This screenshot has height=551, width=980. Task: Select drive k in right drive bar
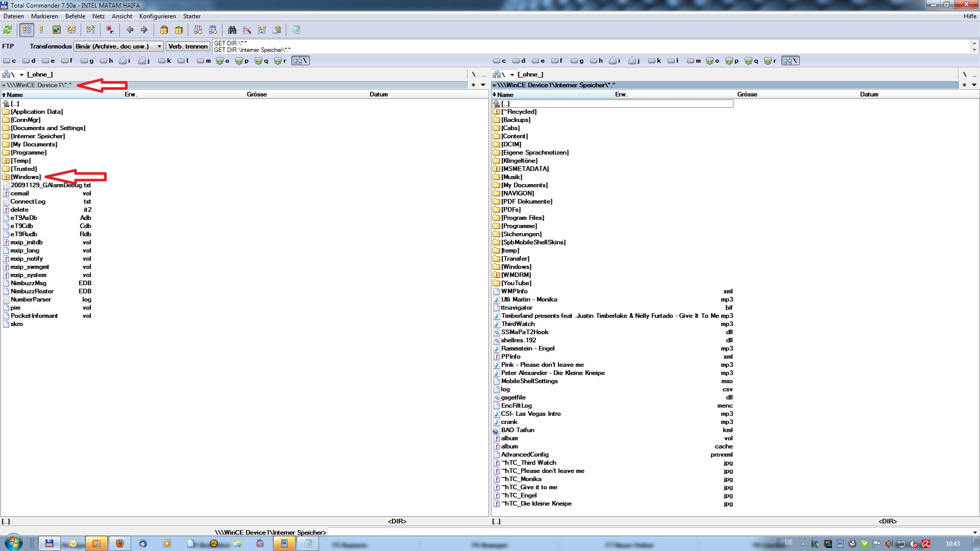[655, 61]
